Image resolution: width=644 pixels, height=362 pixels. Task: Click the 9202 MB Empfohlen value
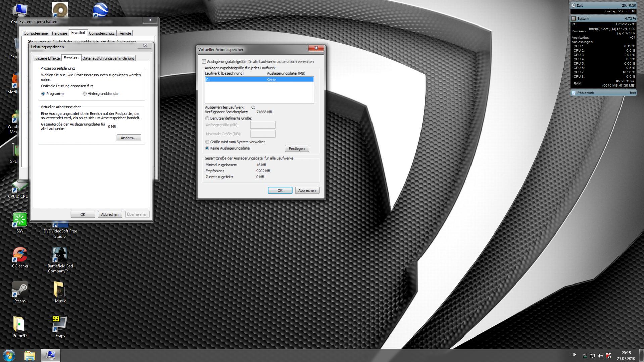click(x=263, y=171)
